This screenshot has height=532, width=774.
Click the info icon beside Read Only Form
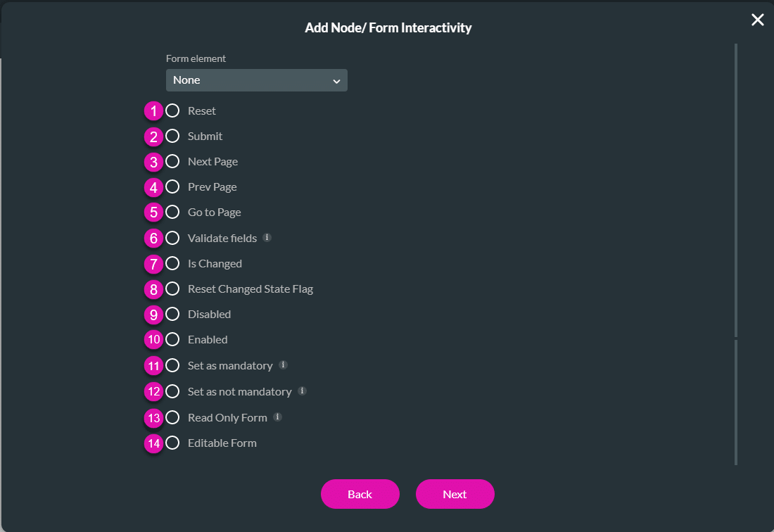click(x=277, y=417)
